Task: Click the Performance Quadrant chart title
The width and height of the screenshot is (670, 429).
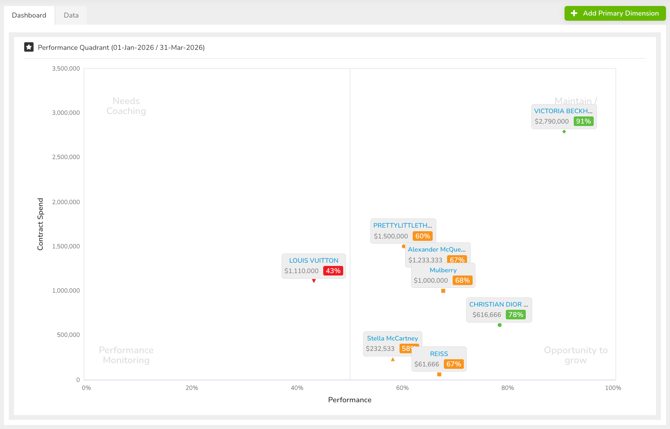Action: (121, 47)
